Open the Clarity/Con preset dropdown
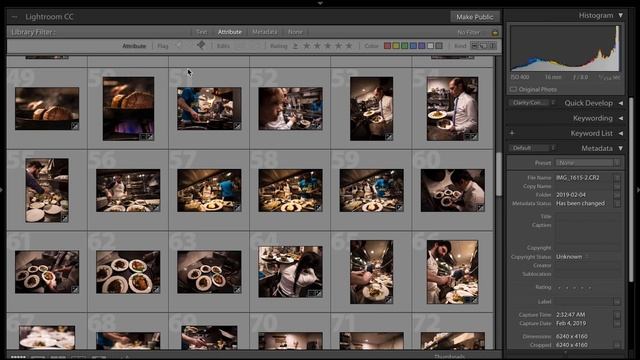The width and height of the screenshot is (640, 360). (x=531, y=103)
